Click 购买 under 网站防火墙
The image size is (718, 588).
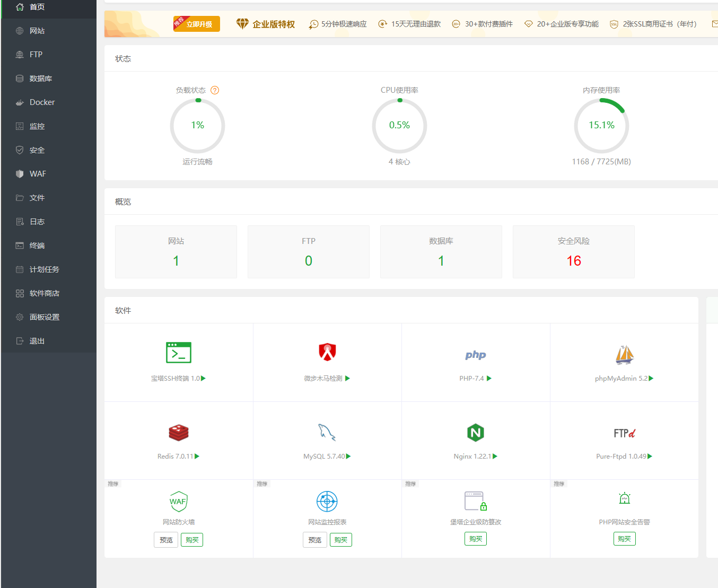[x=192, y=540]
